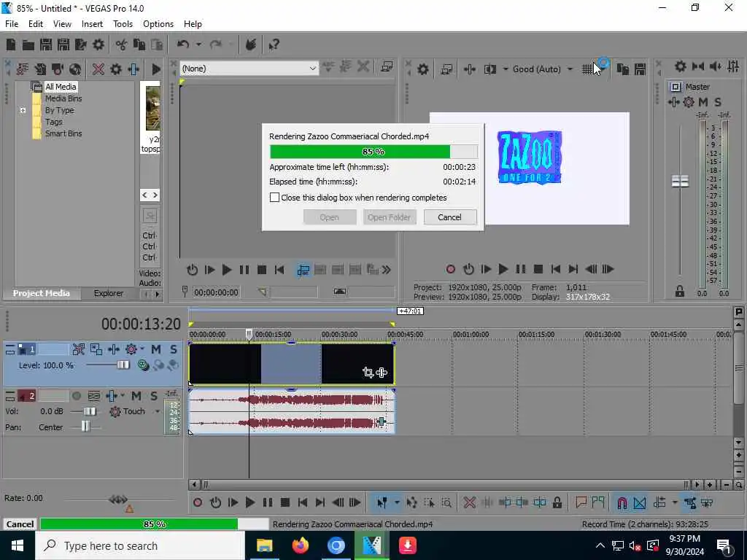747x560 pixels.
Task: Click Play in the video preview transport
Action: 503,270
